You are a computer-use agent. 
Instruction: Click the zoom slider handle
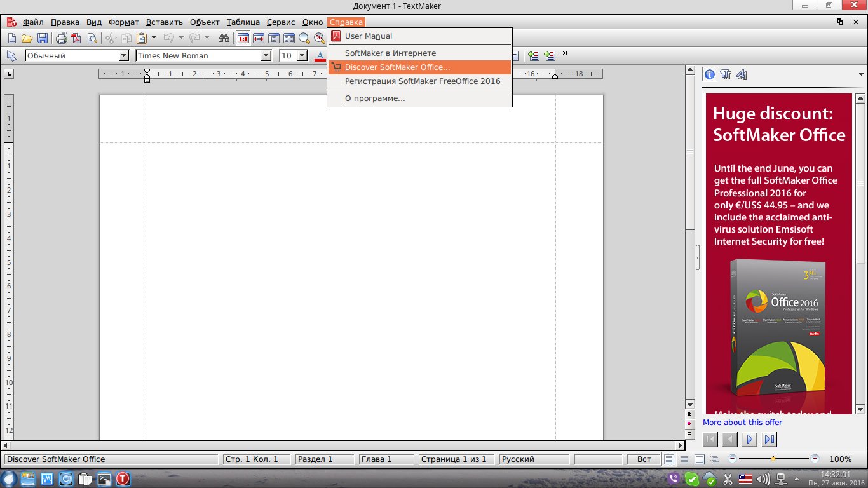coord(773,459)
